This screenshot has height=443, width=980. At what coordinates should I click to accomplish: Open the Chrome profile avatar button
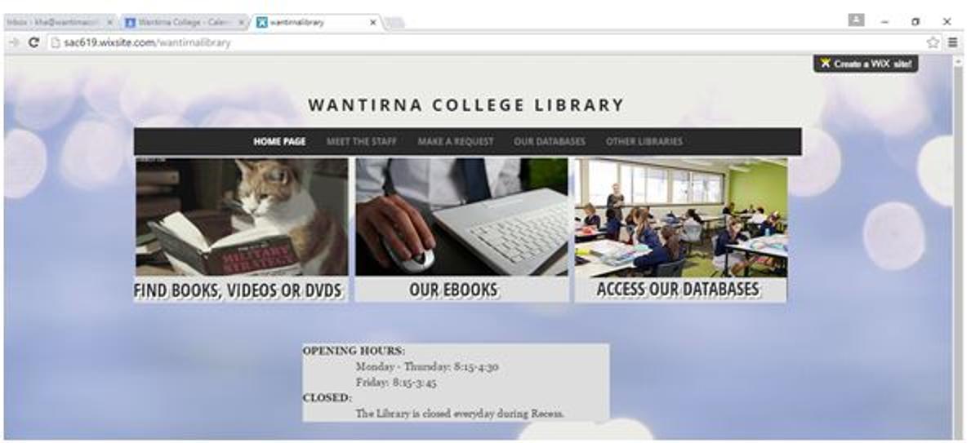click(x=856, y=20)
